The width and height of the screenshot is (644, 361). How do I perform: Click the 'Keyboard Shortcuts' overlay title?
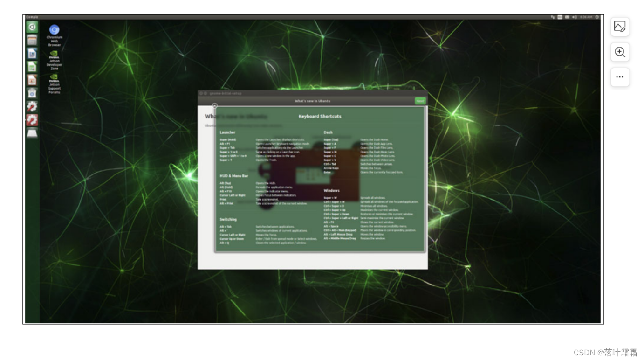320,116
